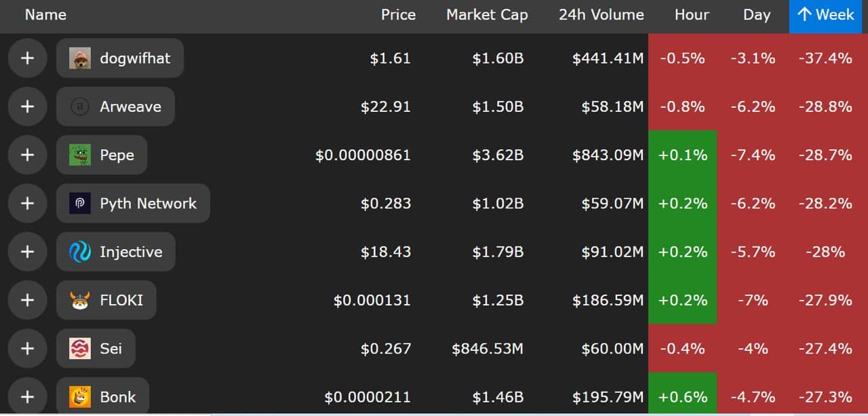868x416 pixels.
Task: Add dogwifhat with its plus button
Action: 27,58
